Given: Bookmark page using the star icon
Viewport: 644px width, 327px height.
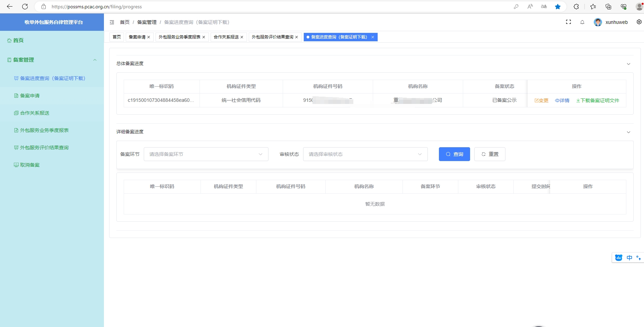Looking at the screenshot, I should (x=558, y=7).
